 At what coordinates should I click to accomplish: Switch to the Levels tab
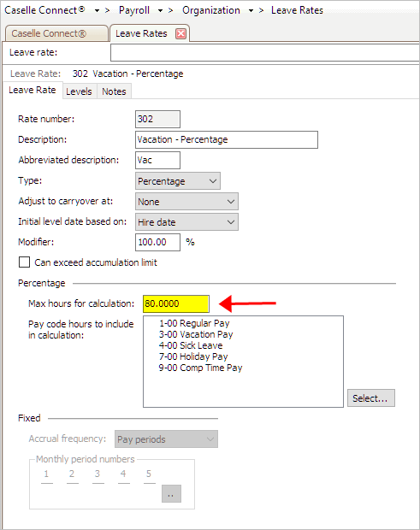(80, 91)
